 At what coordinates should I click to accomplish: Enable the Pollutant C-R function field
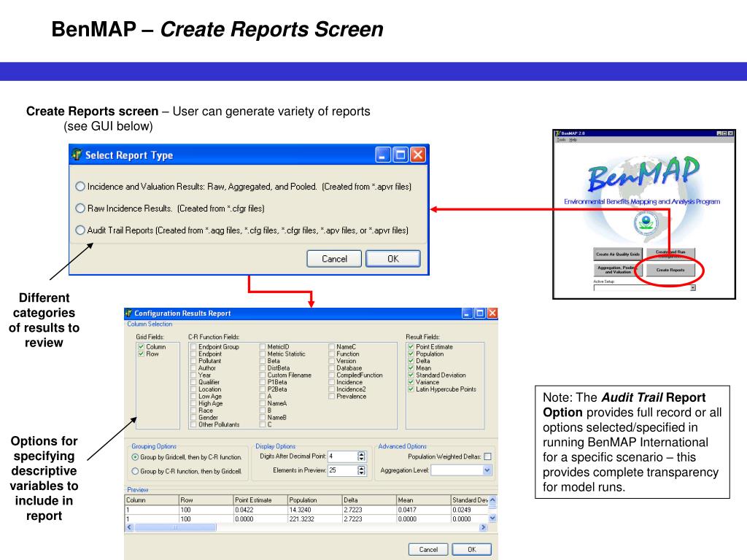[x=193, y=361]
